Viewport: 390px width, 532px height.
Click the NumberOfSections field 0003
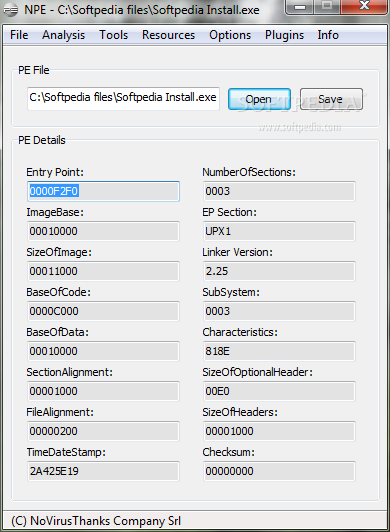coord(279,191)
